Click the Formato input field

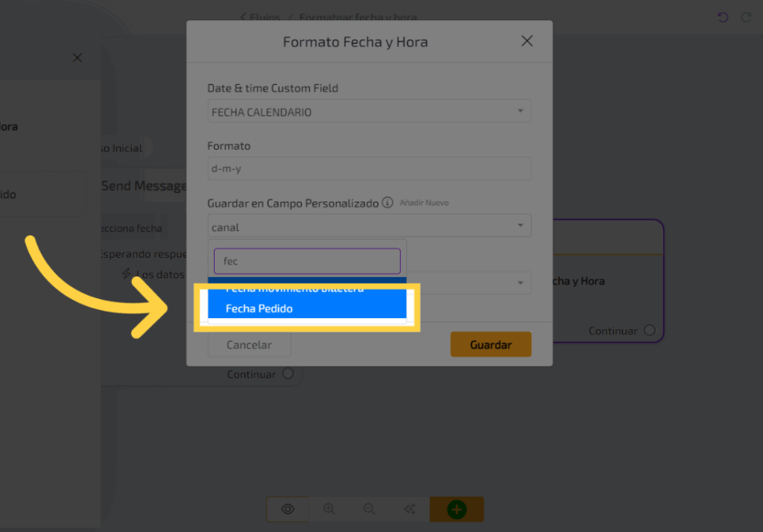click(369, 168)
